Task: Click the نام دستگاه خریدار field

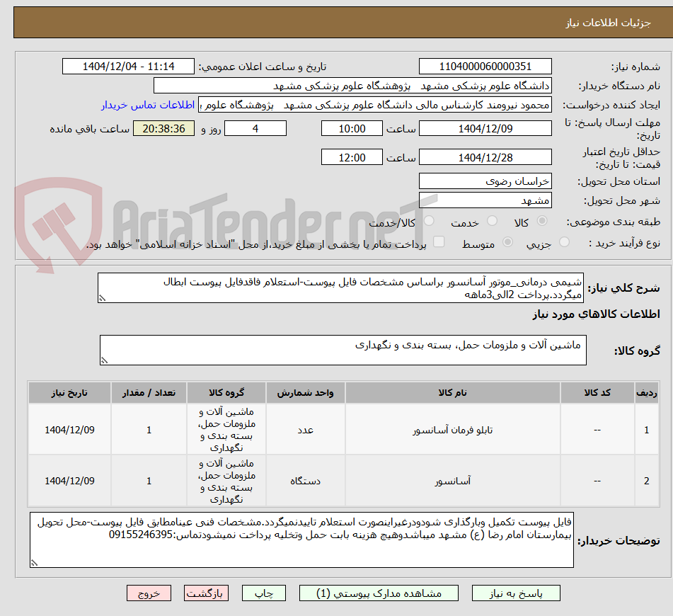Action: (x=352, y=86)
